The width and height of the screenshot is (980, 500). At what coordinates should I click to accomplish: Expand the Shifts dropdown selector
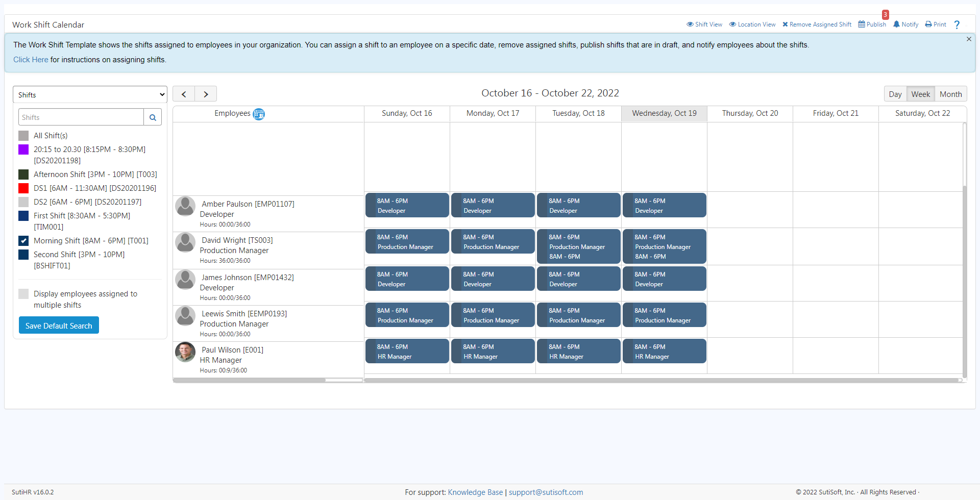point(90,95)
